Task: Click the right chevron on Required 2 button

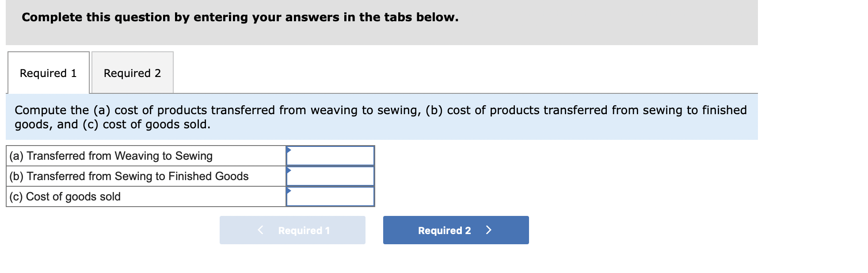Action: 489,230
